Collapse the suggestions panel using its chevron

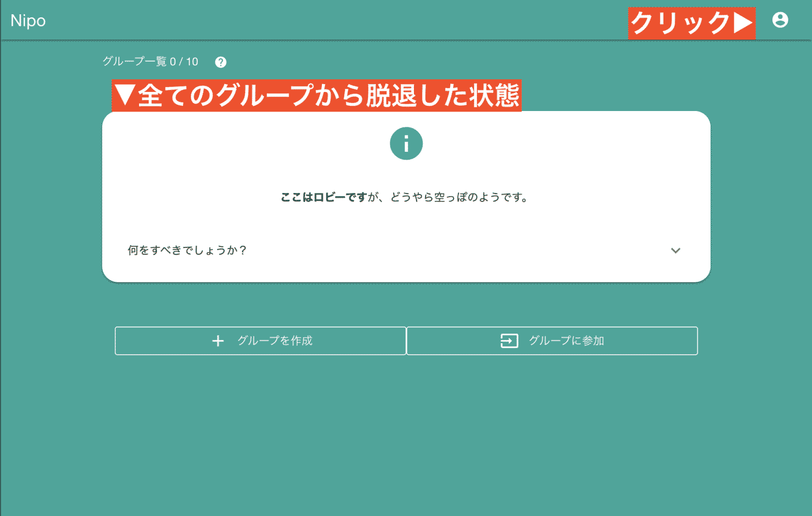676,251
